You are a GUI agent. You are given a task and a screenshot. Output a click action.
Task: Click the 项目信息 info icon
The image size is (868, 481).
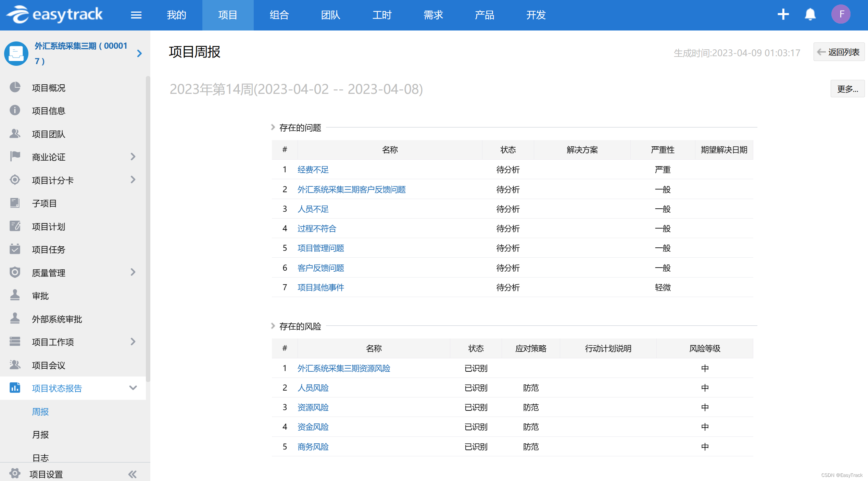15,110
